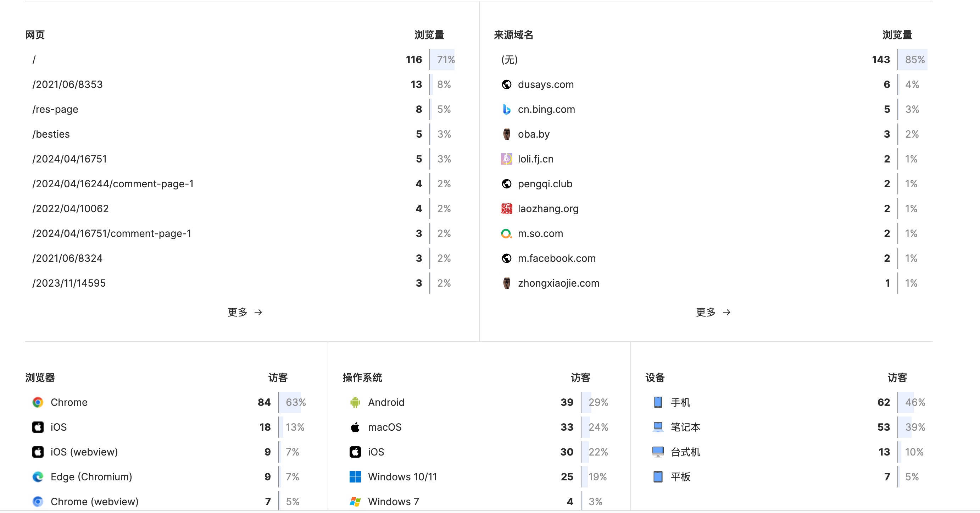Click the Windows 7 flag icon
Viewport: 980px width, 513px height.
(x=355, y=502)
